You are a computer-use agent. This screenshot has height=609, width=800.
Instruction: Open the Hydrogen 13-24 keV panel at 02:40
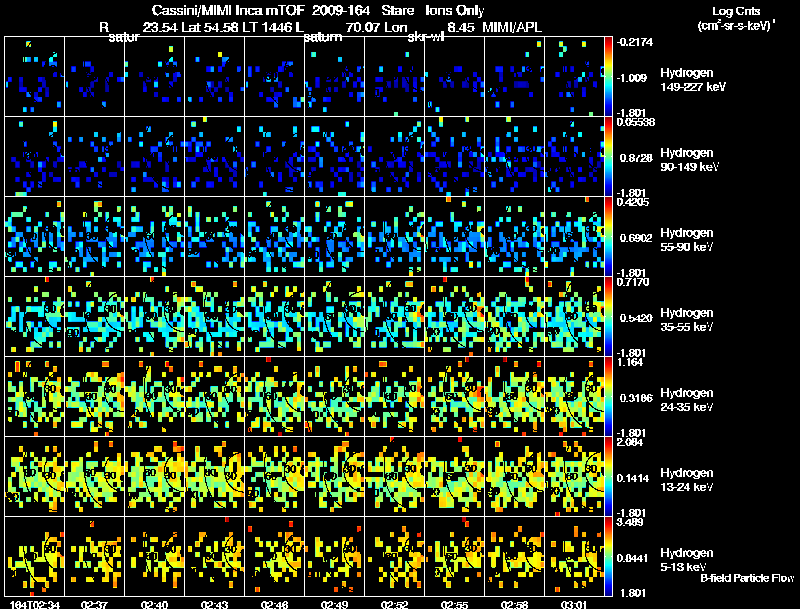click(155, 477)
